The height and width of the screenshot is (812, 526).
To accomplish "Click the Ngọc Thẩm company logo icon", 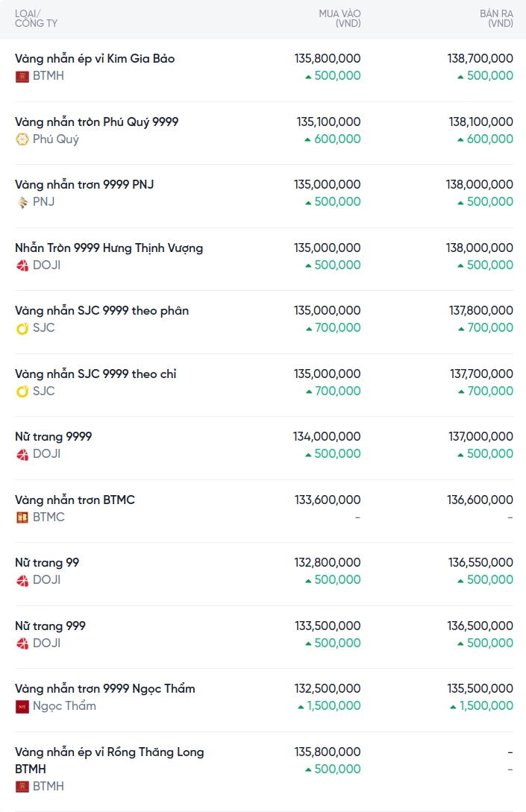I will pyautogui.click(x=22, y=706).
